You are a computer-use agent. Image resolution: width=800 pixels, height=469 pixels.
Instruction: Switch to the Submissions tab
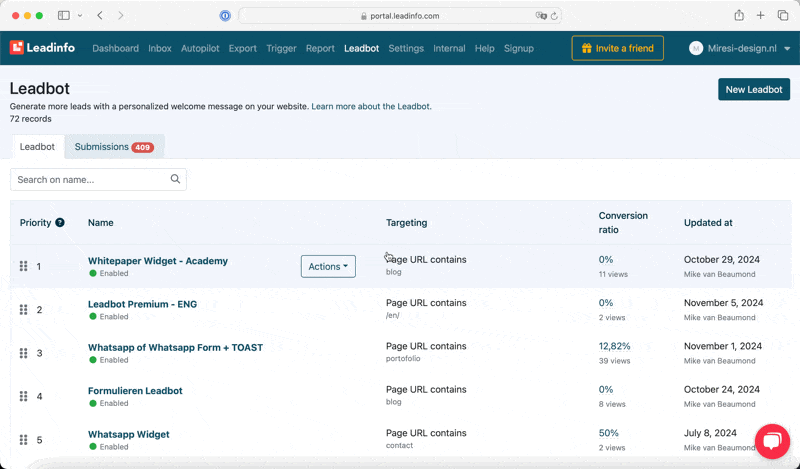click(x=114, y=147)
